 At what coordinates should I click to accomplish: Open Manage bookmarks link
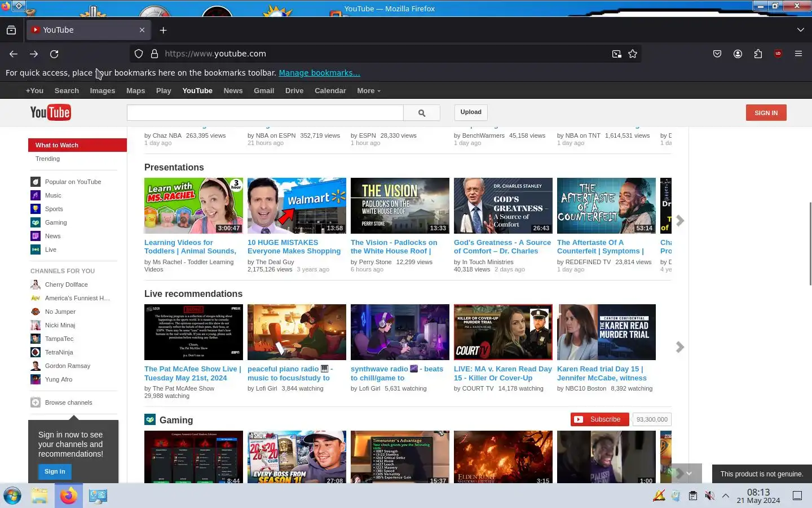(319, 73)
